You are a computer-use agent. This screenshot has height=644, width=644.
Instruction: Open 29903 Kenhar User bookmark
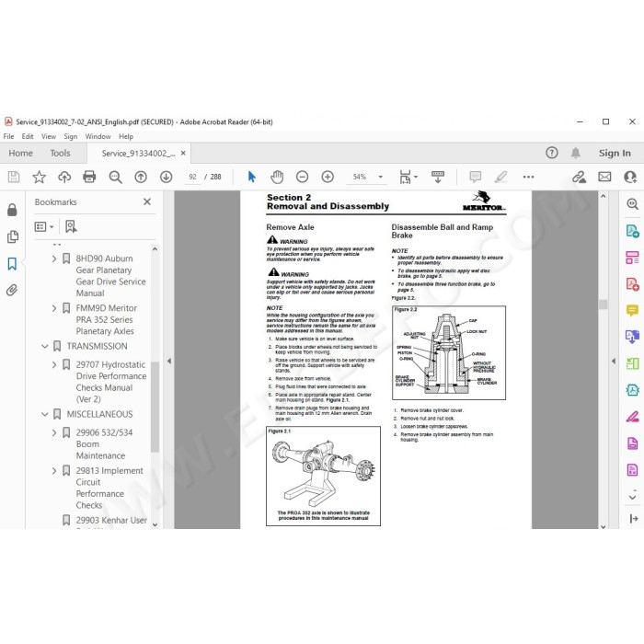coord(111,521)
